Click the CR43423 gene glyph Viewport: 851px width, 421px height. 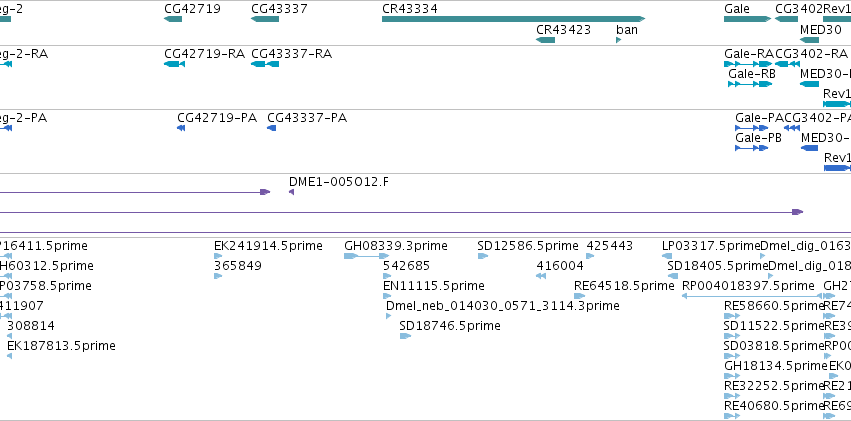click(x=545, y=40)
